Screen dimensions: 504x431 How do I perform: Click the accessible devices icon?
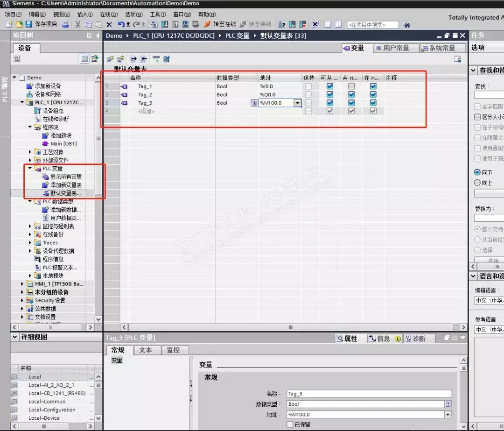pyautogui.click(x=281, y=24)
